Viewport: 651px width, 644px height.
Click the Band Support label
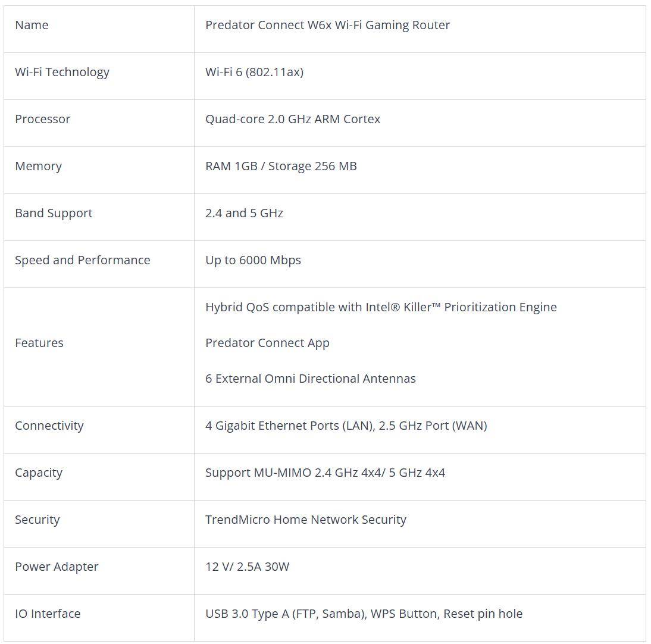(x=54, y=214)
